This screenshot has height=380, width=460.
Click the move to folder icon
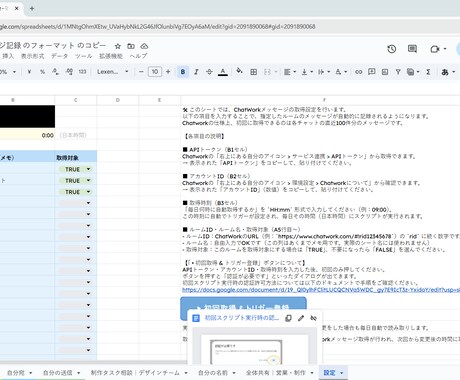tap(131, 46)
